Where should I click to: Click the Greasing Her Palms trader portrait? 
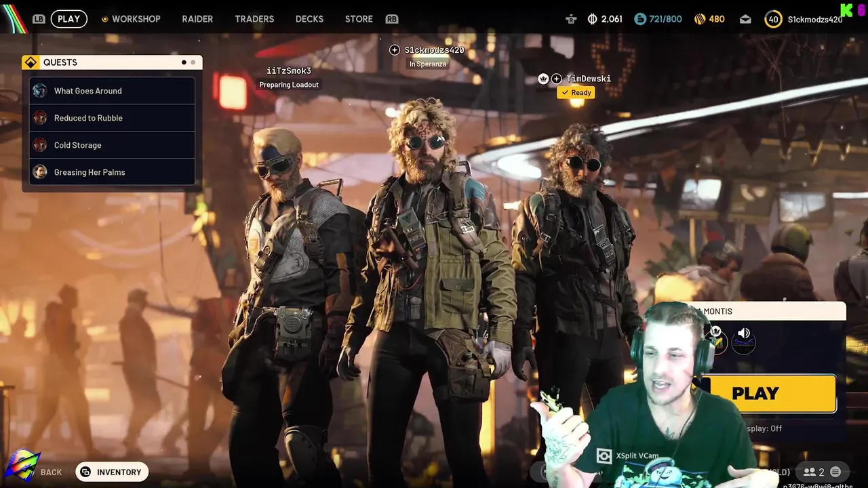click(40, 172)
